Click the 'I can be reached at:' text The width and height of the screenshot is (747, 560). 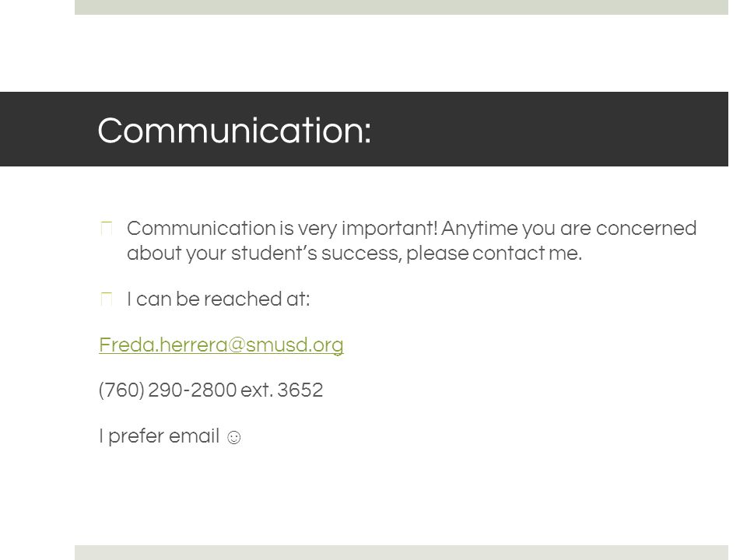(x=218, y=299)
